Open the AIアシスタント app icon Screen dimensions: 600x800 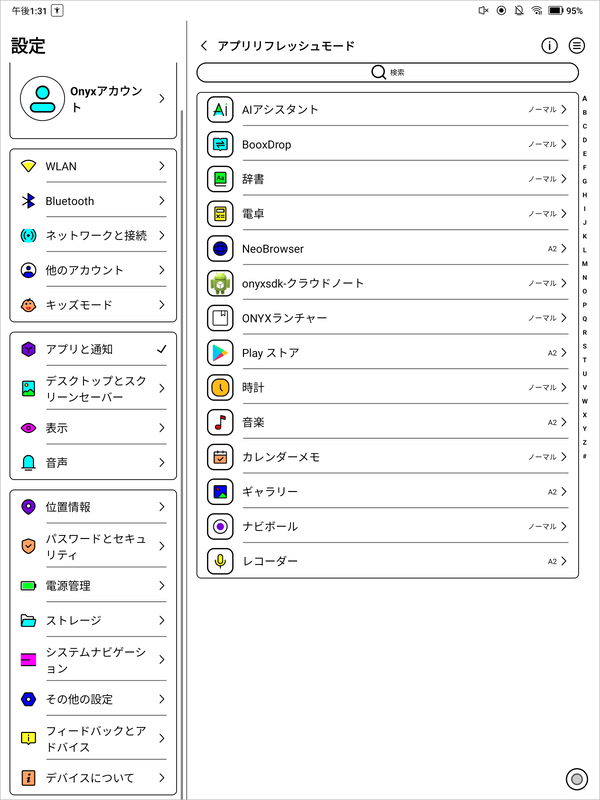[220, 110]
